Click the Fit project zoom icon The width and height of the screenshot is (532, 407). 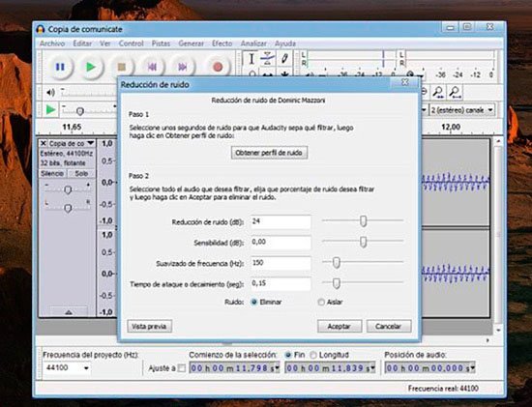(455, 92)
